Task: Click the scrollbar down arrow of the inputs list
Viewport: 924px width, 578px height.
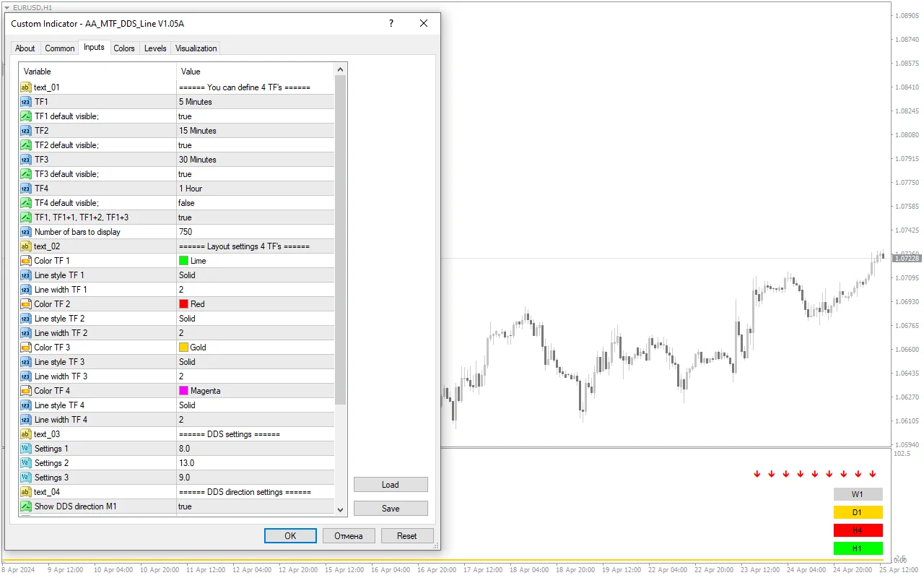Action: click(340, 509)
